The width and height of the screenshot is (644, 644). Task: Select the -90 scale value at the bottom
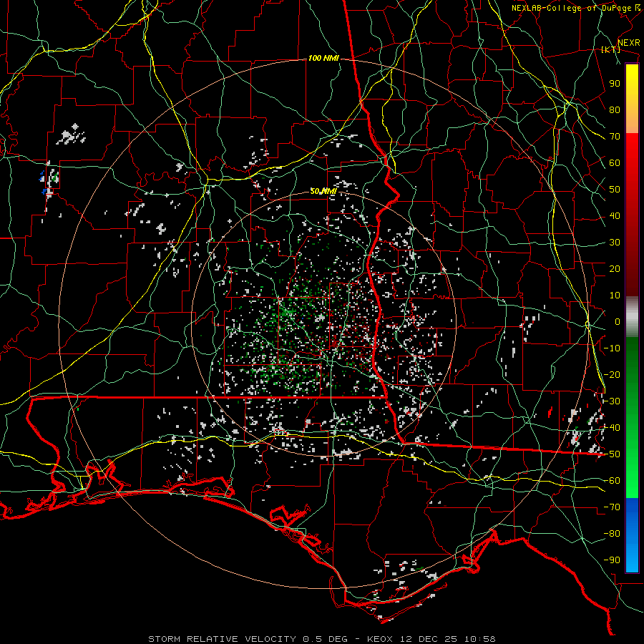tap(612, 560)
